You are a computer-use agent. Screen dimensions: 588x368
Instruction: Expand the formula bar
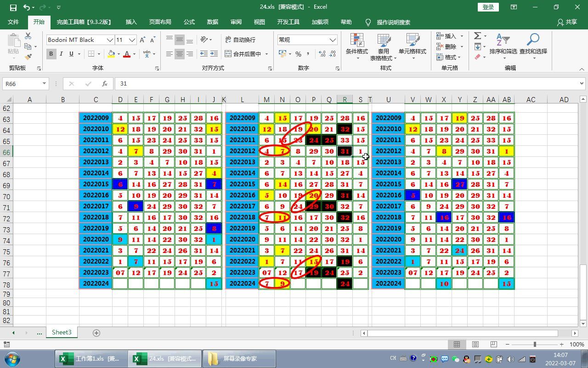point(582,84)
